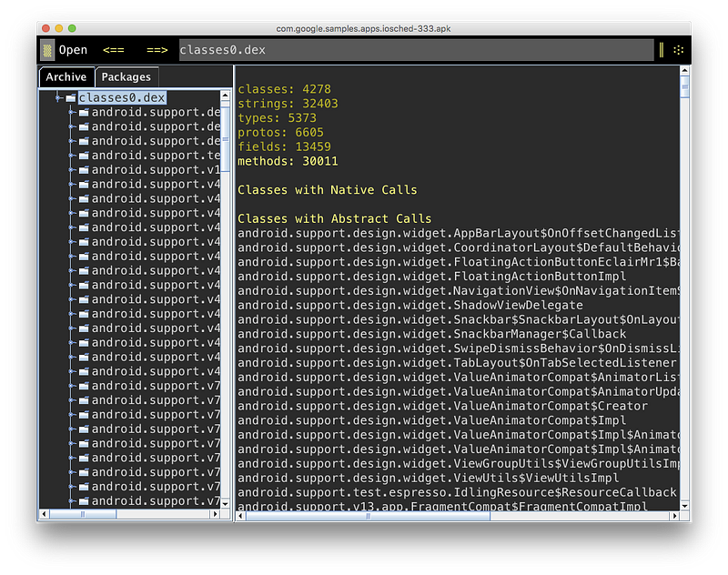Switch to the Packages tab
The height and width of the screenshot is (575, 728).
coord(126,77)
